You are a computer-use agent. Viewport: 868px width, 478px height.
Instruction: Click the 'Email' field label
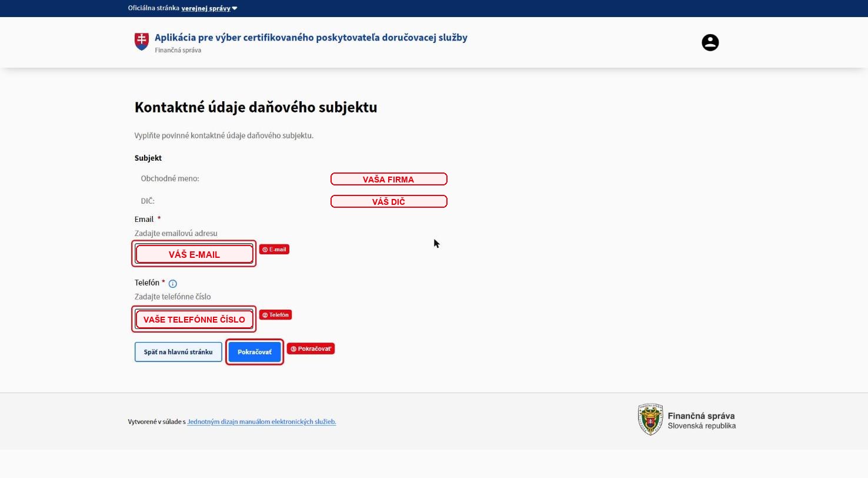pyautogui.click(x=144, y=219)
